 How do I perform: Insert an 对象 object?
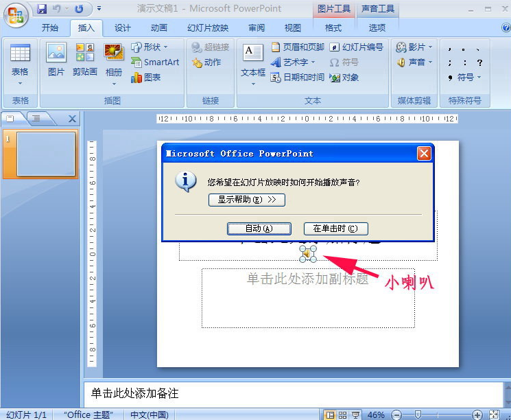(x=344, y=78)
